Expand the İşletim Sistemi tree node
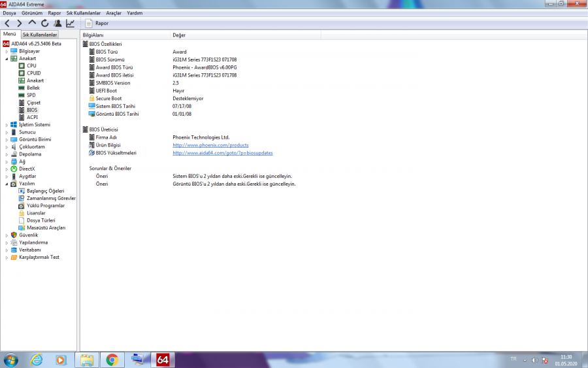 click(7, 125)
